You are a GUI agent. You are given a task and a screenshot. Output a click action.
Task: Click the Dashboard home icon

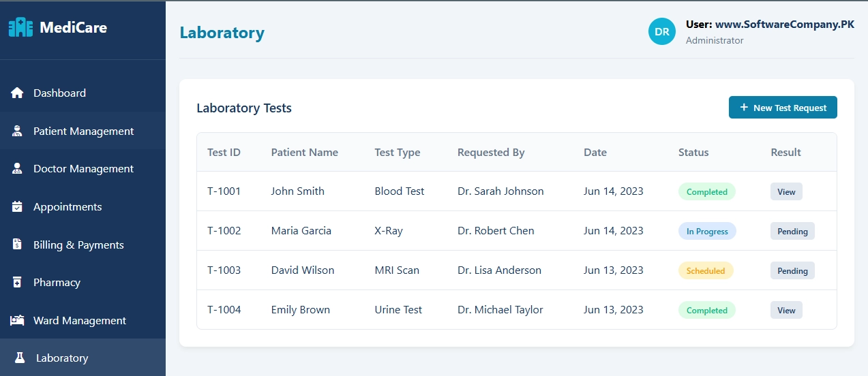pos(18,93)
